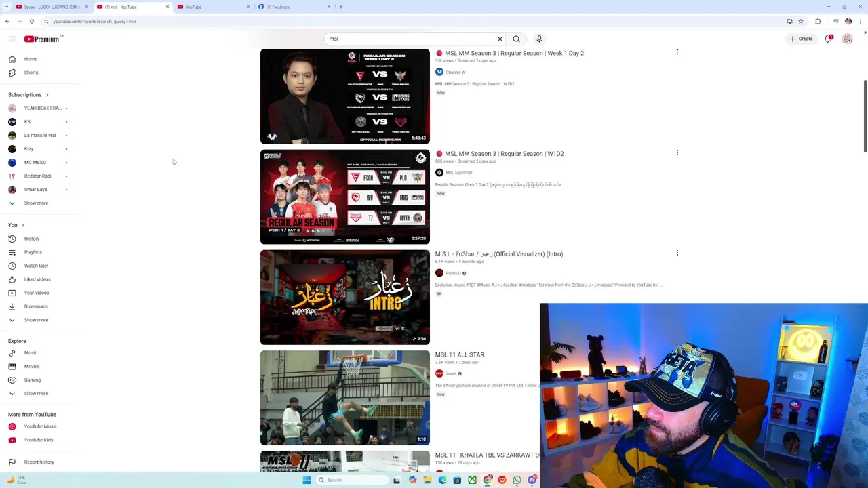Viewport: 868px width, 488px height.
Task: Click the address bar URL
Action: coord(94,21)
